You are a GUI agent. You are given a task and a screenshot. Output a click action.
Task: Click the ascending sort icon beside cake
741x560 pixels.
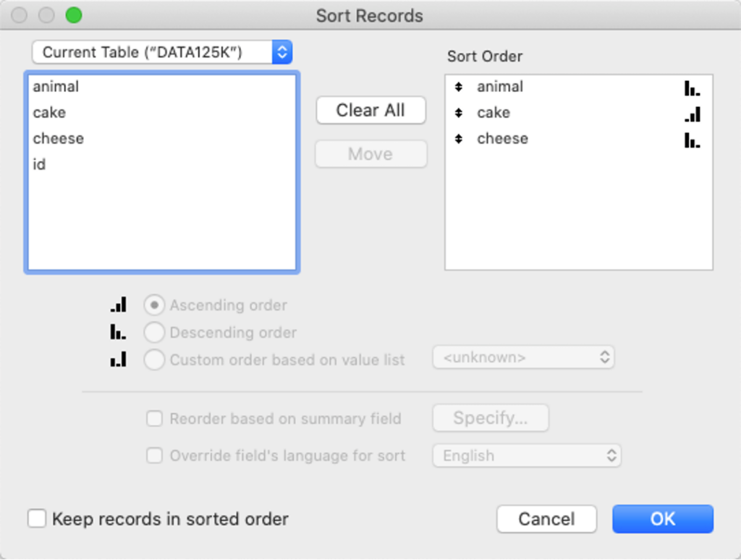pos(692,113)
